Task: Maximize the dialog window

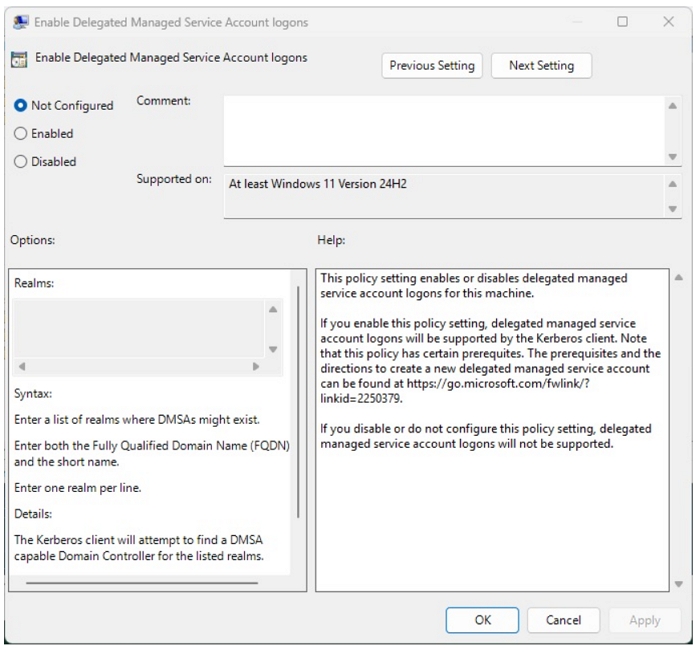Action: pos(622,21)
